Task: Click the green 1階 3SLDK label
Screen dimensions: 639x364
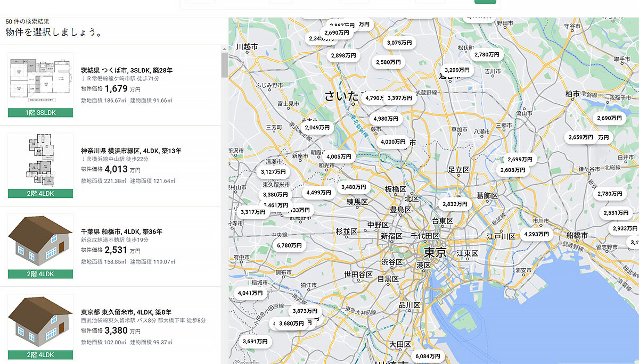Action: [x=40, y=113]
